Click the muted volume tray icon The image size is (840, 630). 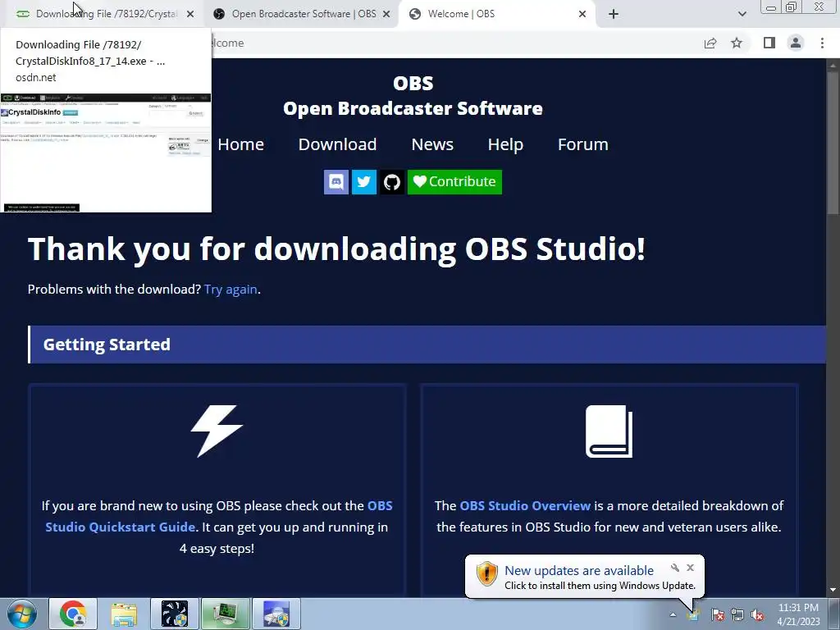tap(757, 614)
